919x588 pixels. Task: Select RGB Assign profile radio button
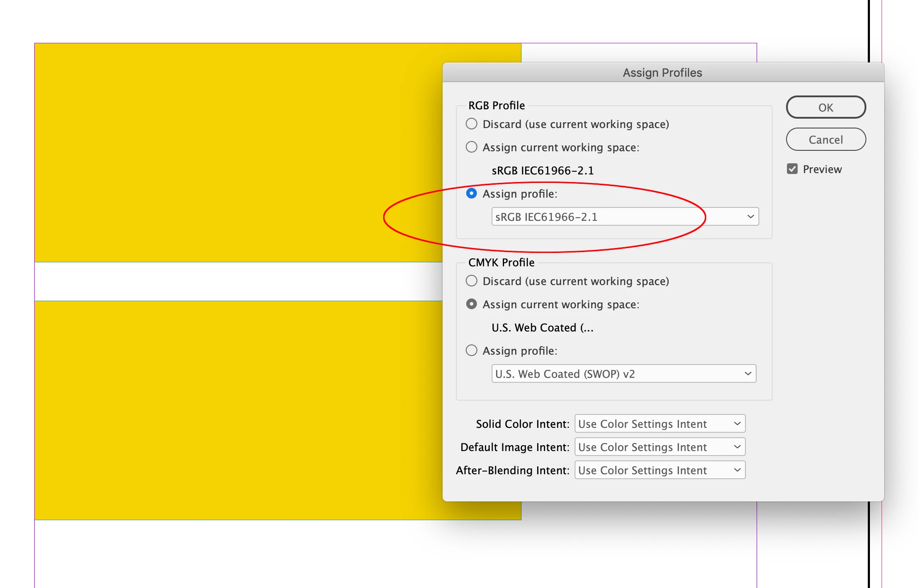(472, 194)
